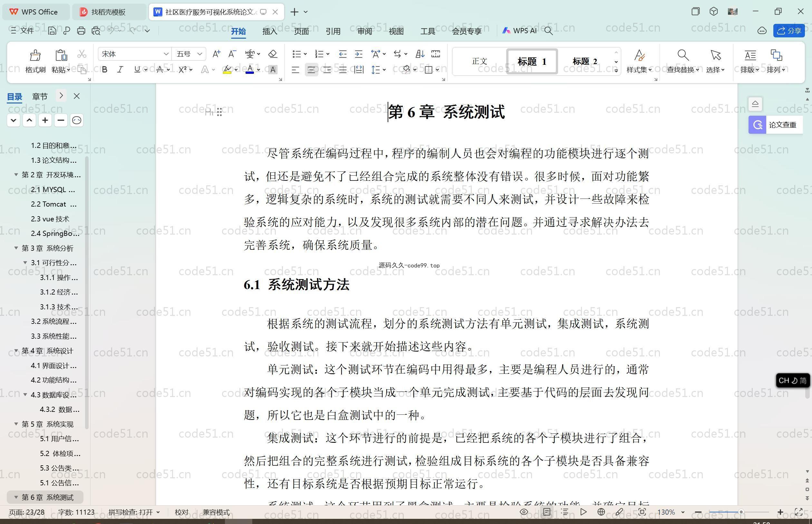The width and height of the screenshot is (812, 524).
Task: Open the 插入 (Insert) ribbon tab
Action: coord(270,31)
